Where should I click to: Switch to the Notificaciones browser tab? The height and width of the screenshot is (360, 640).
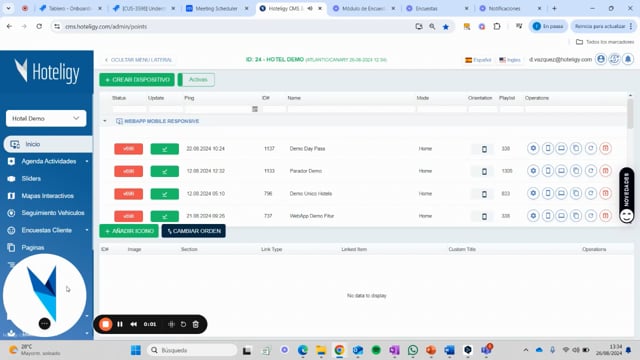tap(504, 9)
